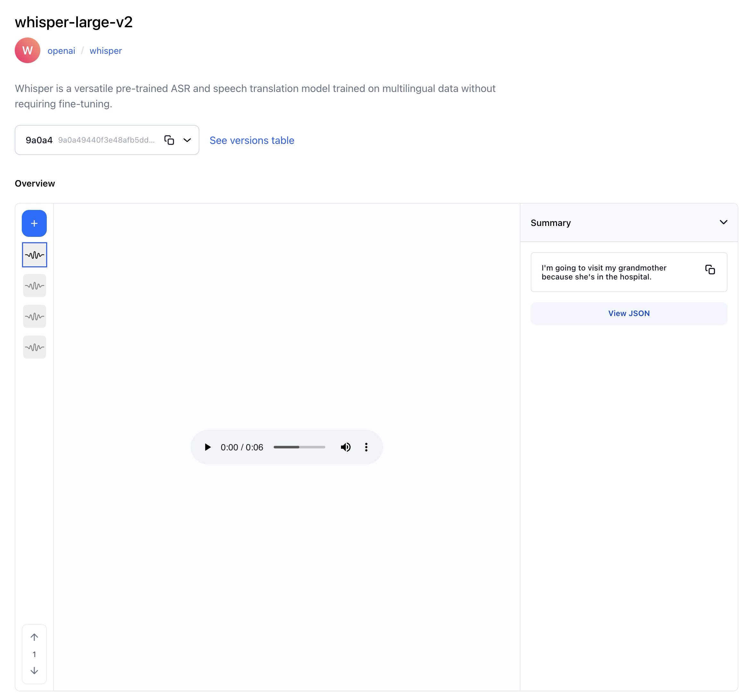Play the audio clip

(207, 447)
